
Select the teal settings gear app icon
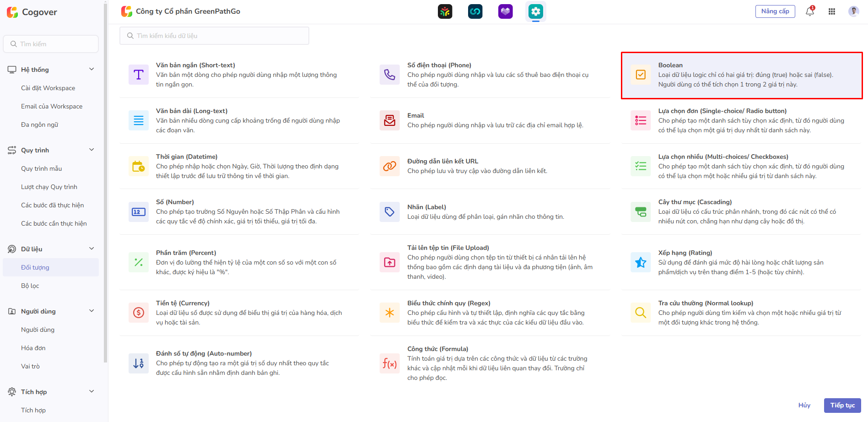(x=535, y=11)
